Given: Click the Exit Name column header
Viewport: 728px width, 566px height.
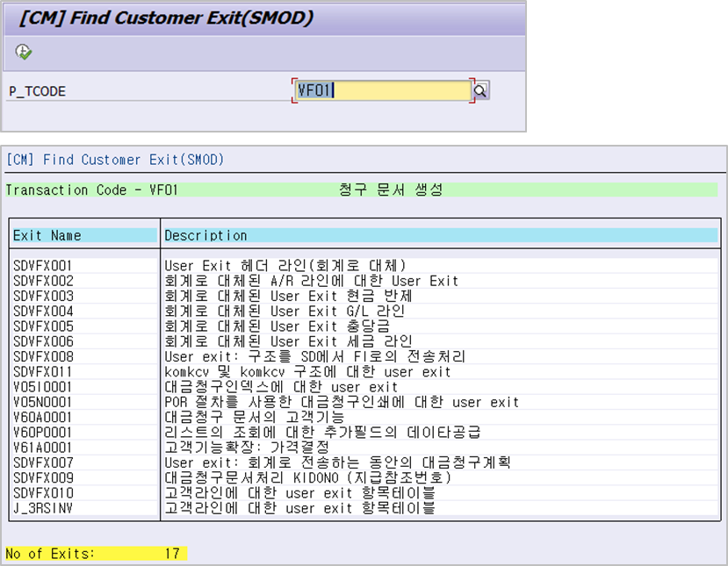Looking at the screenshot, I should pos(84,235).
